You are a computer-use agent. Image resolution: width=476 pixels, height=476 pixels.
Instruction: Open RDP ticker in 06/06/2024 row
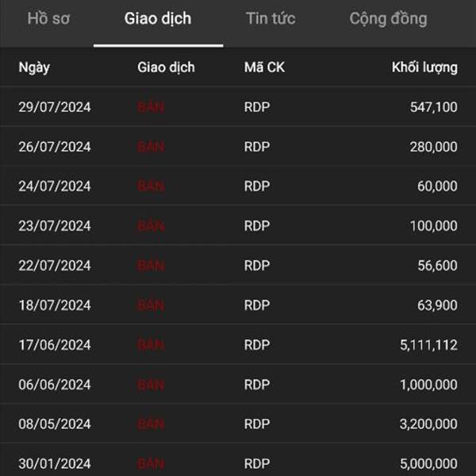pos(257,385)
